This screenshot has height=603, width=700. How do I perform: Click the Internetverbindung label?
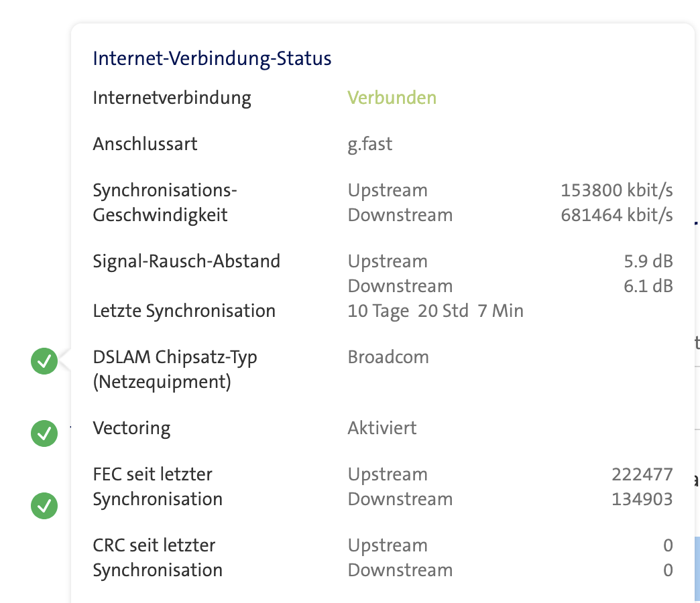172,98
